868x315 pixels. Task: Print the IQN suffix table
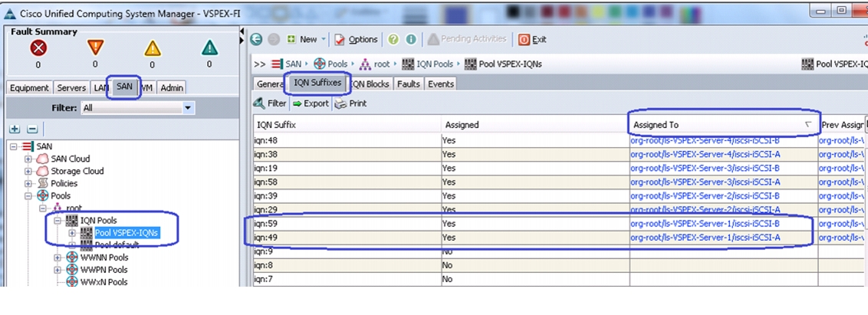click(x=351, y=103)
